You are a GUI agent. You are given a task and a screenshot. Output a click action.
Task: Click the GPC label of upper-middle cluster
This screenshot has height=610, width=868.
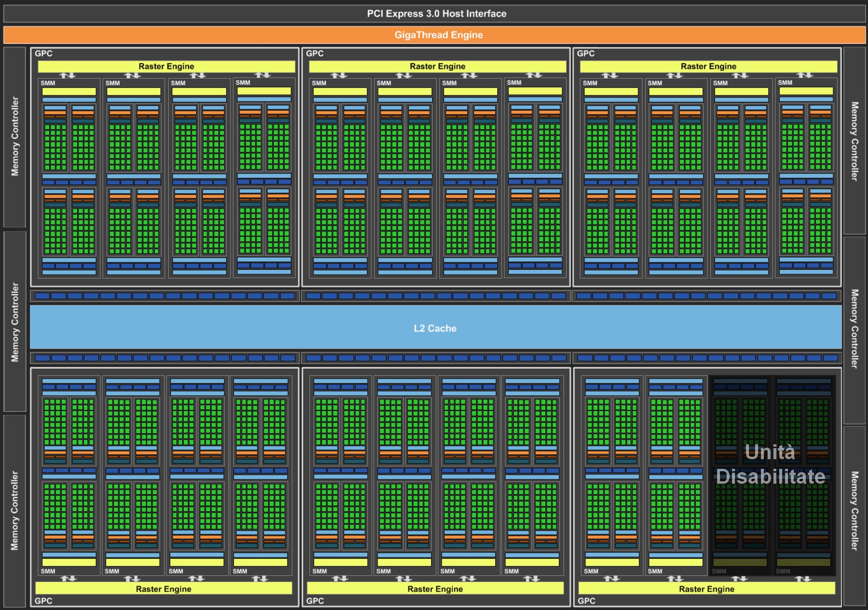[315, 53]
